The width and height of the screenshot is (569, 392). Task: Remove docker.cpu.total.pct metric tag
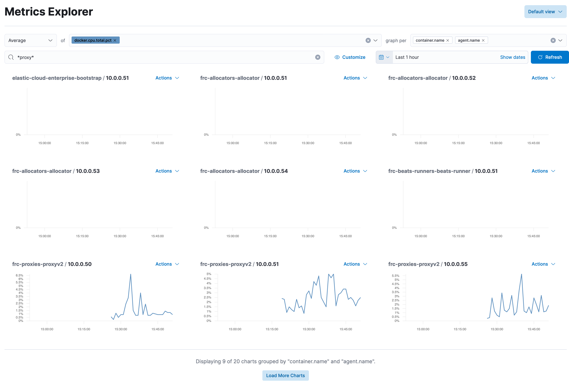click(x=115, y=40)
